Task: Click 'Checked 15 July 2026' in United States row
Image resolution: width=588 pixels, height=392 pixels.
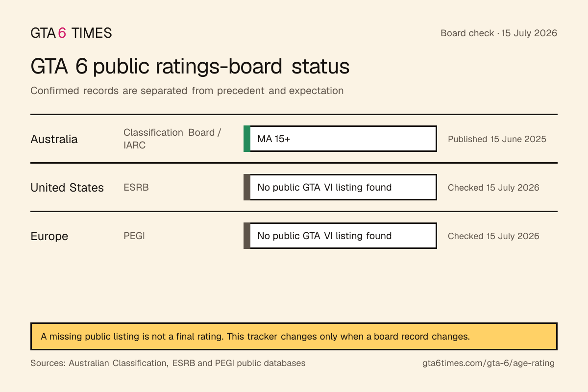Action: (493, 188)
